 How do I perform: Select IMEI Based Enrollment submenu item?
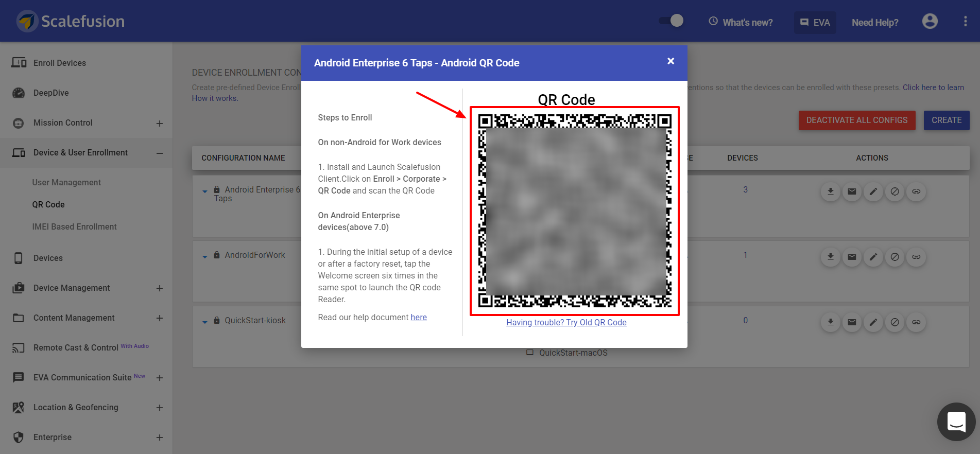point(74,226)
